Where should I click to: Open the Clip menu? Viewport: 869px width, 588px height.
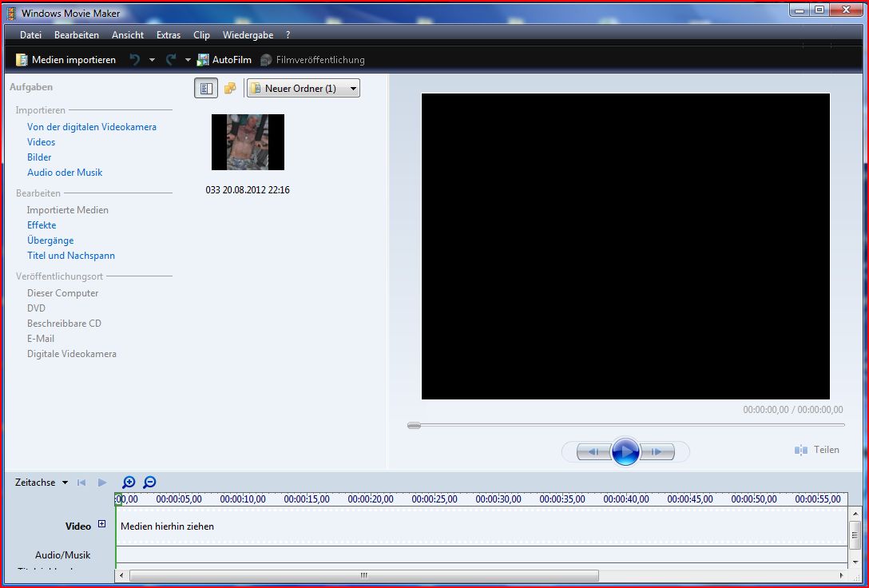(201, 35)
